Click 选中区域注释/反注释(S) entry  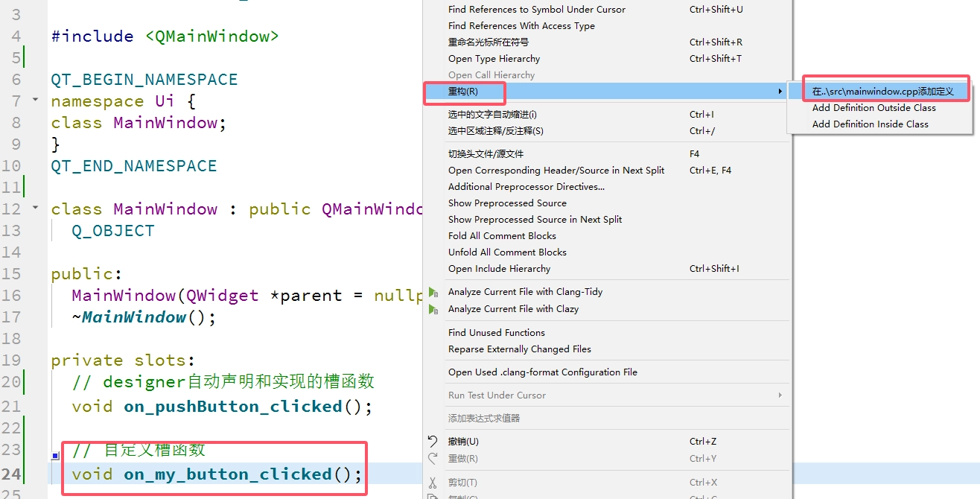pos(495,131)
